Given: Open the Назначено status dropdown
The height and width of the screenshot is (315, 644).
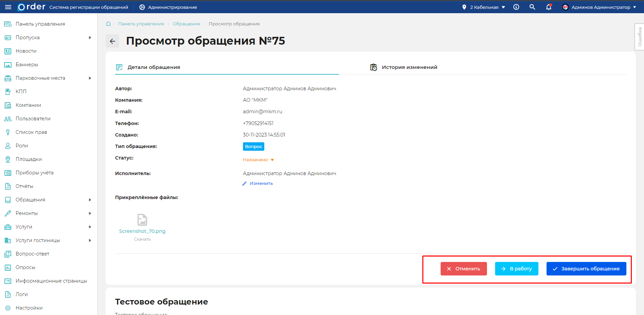Looking at the screenshot, I should click(259, 160).
